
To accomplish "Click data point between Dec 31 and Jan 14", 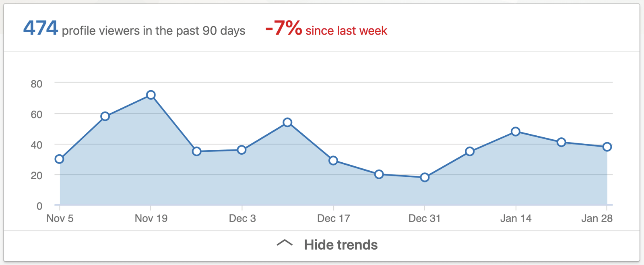I will point(470,151).
